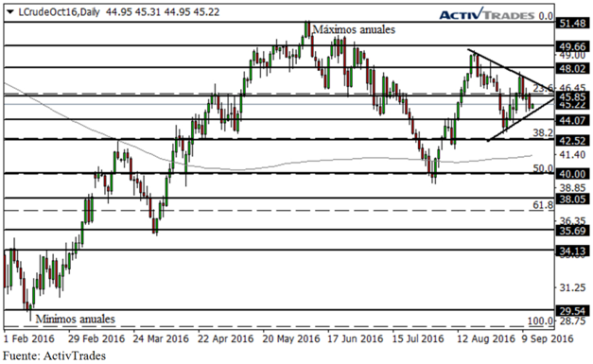
Task: Click the 49.00 price axis value
Action: pyautogui.click(x=572, y=55)
